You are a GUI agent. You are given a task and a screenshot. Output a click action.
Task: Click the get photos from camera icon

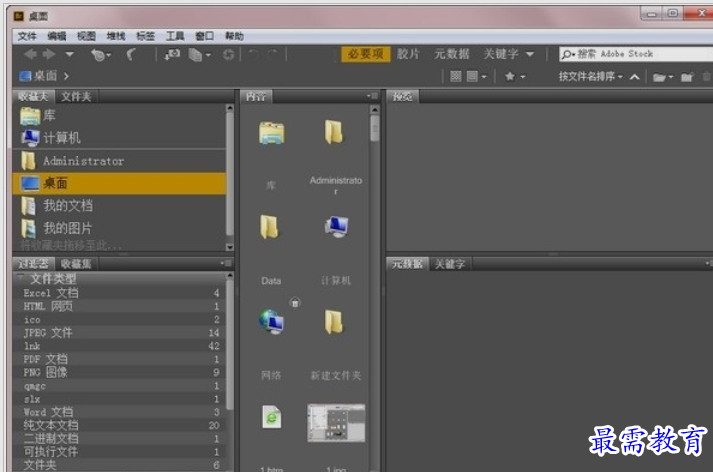pyautogui.click(x=172, y=55)
